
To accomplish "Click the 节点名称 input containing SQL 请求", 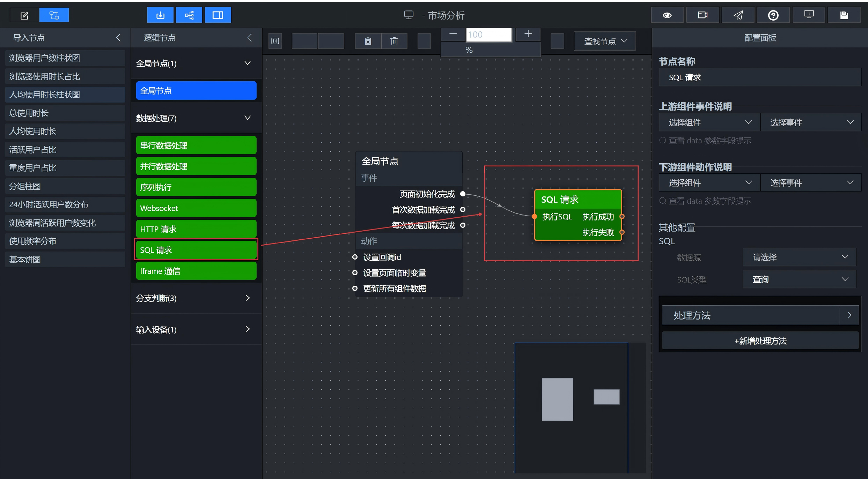I will (x=760, y=77).
